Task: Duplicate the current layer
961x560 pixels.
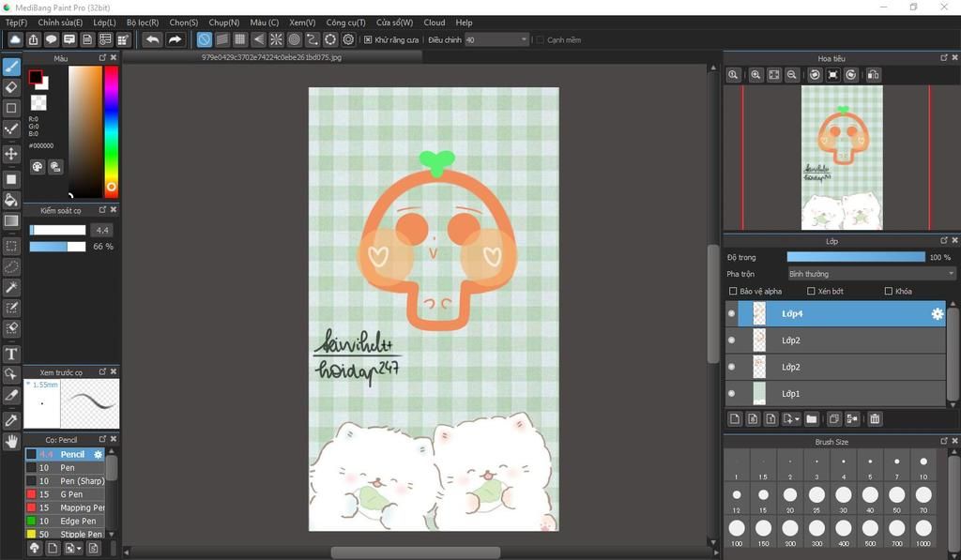Action: point(833,419)
